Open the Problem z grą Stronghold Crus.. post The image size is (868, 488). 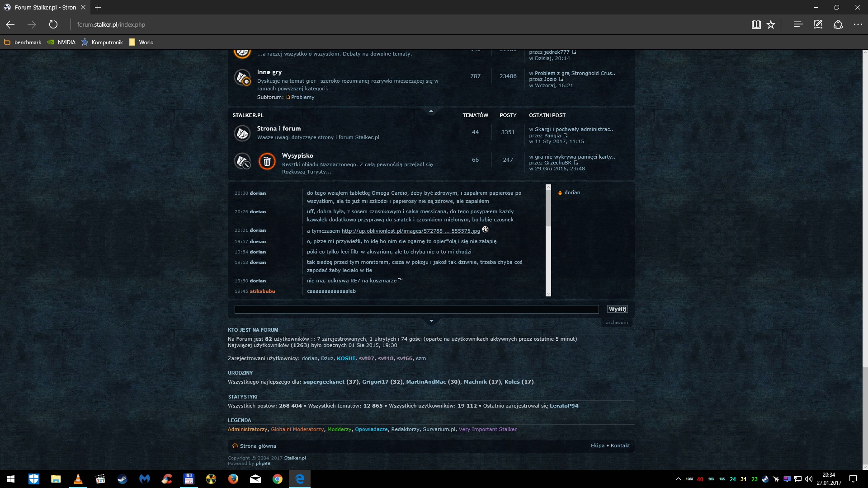pos(575,73)
